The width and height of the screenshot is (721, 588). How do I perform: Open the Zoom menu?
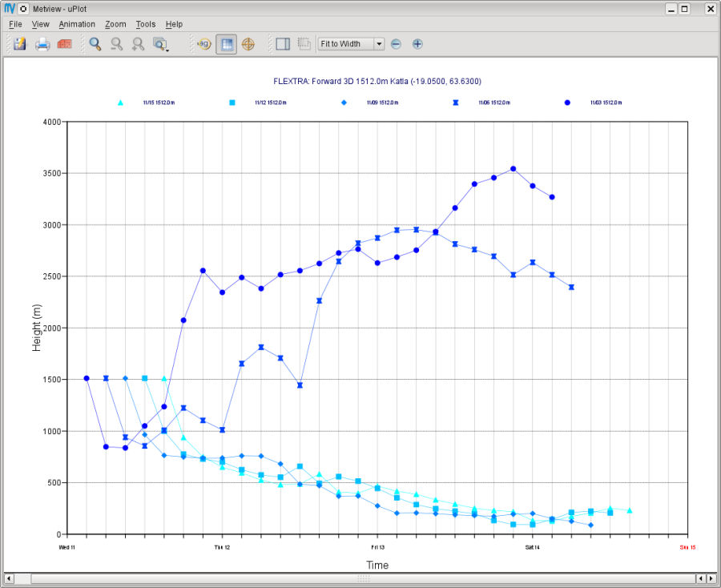tap(115, 24)
